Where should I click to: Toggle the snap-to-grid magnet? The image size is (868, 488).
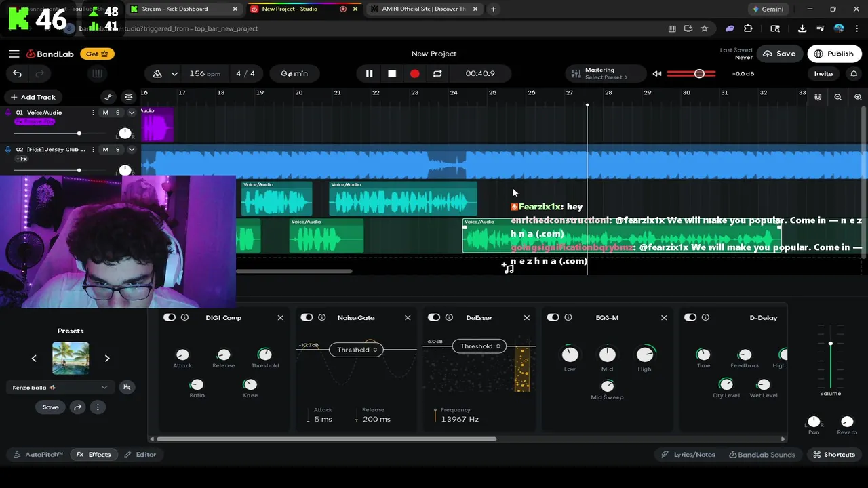818,97
